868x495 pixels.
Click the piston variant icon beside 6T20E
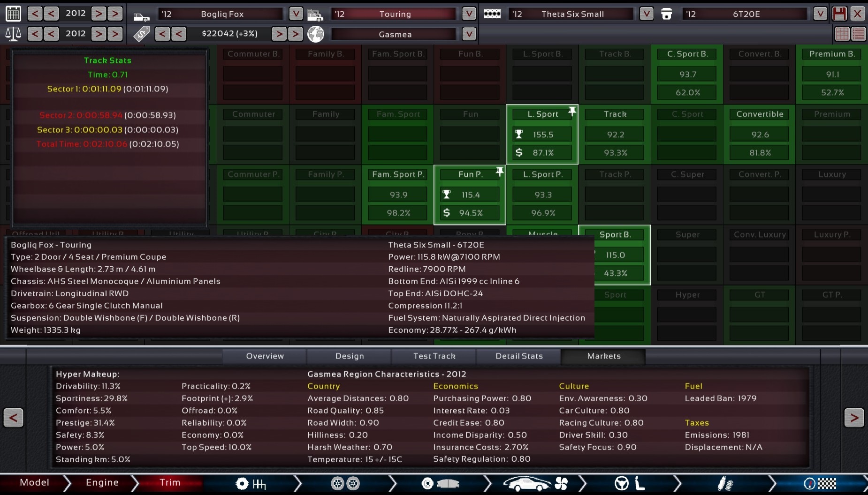pyautogui.click(x=666, y=14)
